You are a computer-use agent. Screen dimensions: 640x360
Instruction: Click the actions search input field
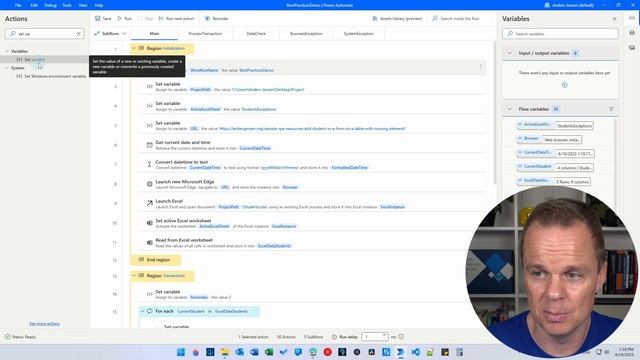44,33
